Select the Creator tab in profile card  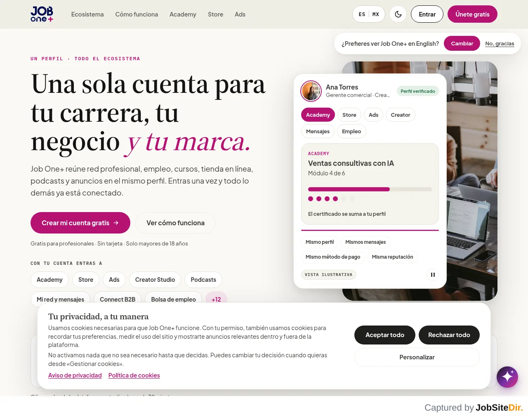coord(401,115)
